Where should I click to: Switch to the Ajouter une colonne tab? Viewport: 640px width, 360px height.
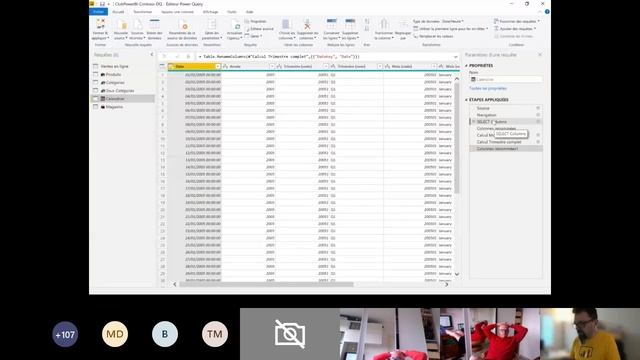pyautogui.click(x=177, y=12)
